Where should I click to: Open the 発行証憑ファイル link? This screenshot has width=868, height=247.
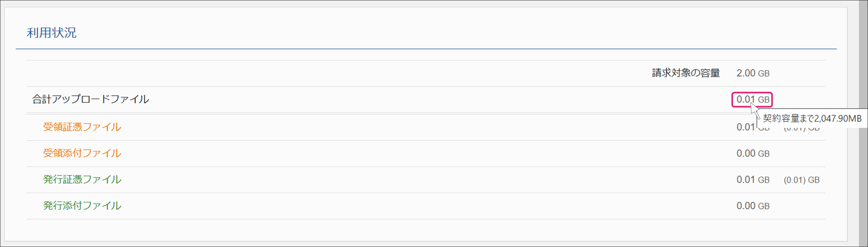(x=82, y=179)
